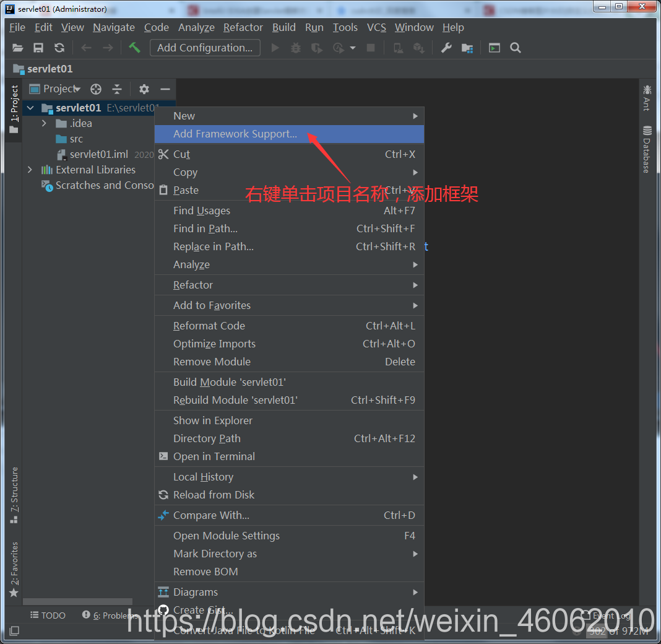The height and width of the screenshot is (644, 661).
Task: Select servlet01.iml file
Action: (x=99, y=154)
